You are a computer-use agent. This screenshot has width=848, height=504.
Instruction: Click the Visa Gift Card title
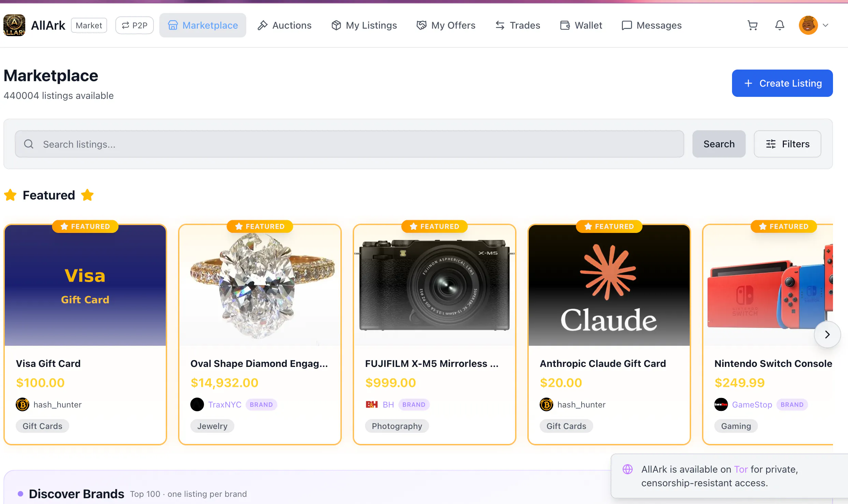(x=48, y=364)
